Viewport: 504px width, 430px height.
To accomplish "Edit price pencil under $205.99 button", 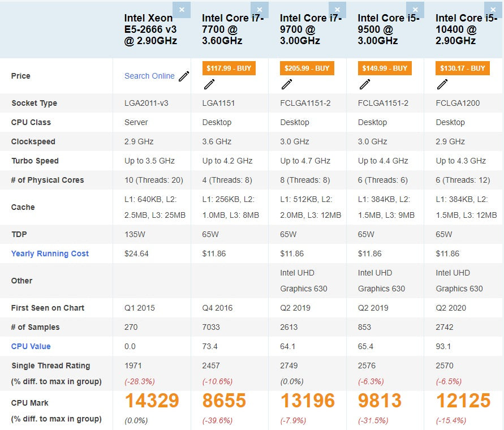I will coord(287,84).
